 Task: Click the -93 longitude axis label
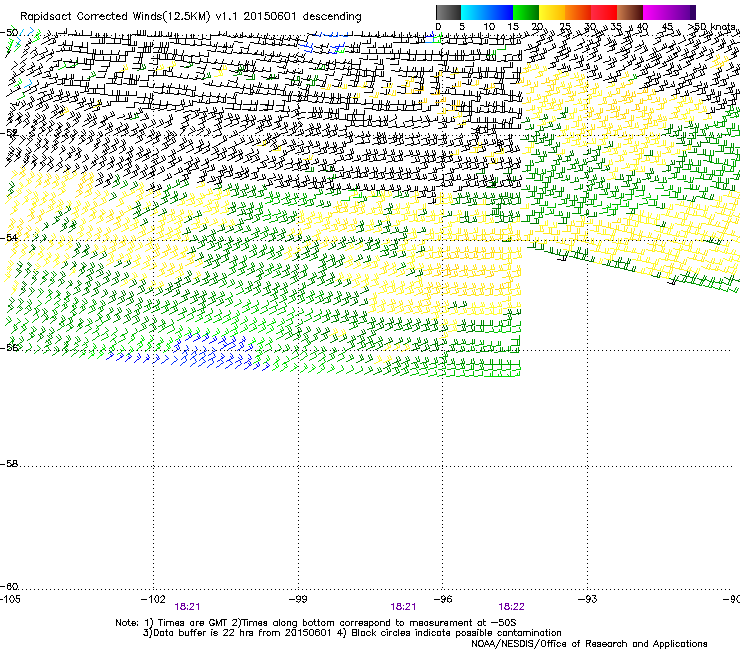(x=587, y=599)
